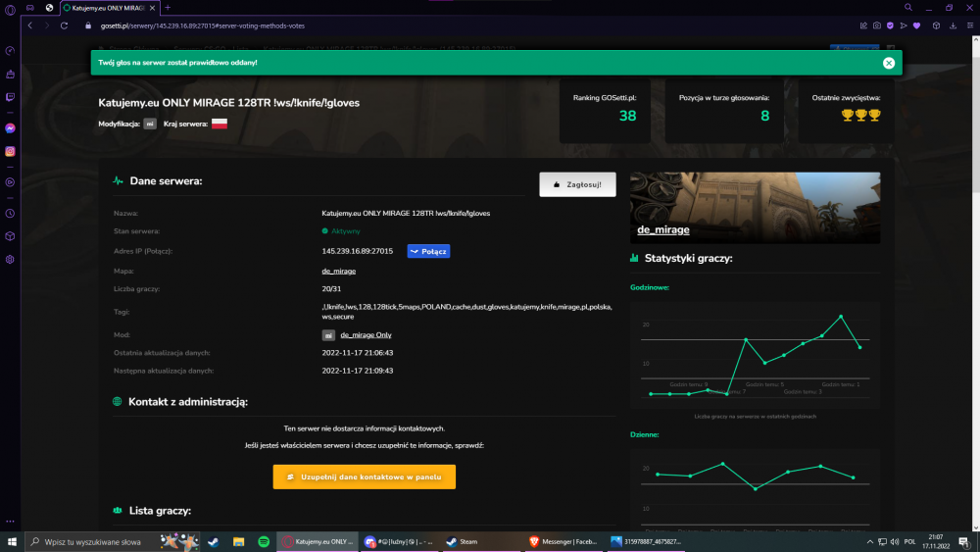This screenshot has width=980, height=552.
Task: Click the de_mirage map thumbnail image
Action: (x=755, y=208)
